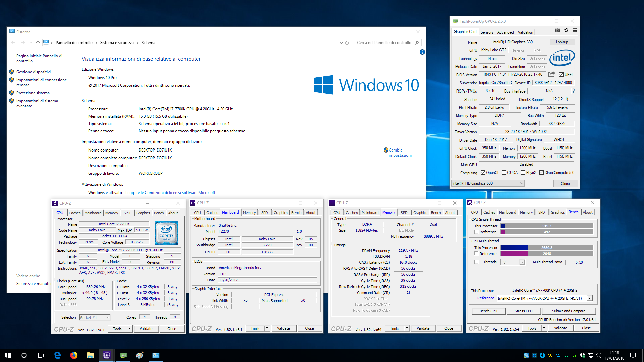Switch to Sensors tab in GPU-Z

[x=487, y=32]
